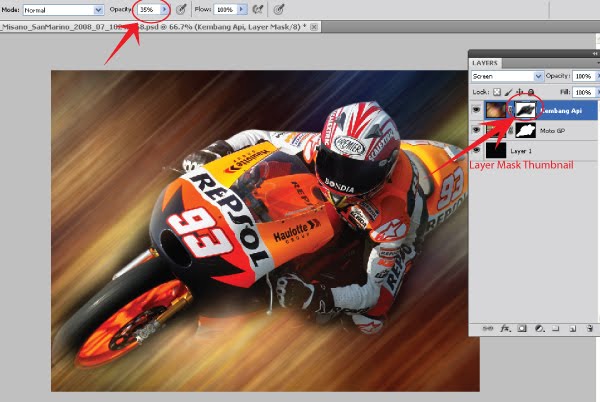The height and width of the screenshot is (402, 600).
Task: Select Moto GP layer image thumbnail
Action: [x=496, y=130]
